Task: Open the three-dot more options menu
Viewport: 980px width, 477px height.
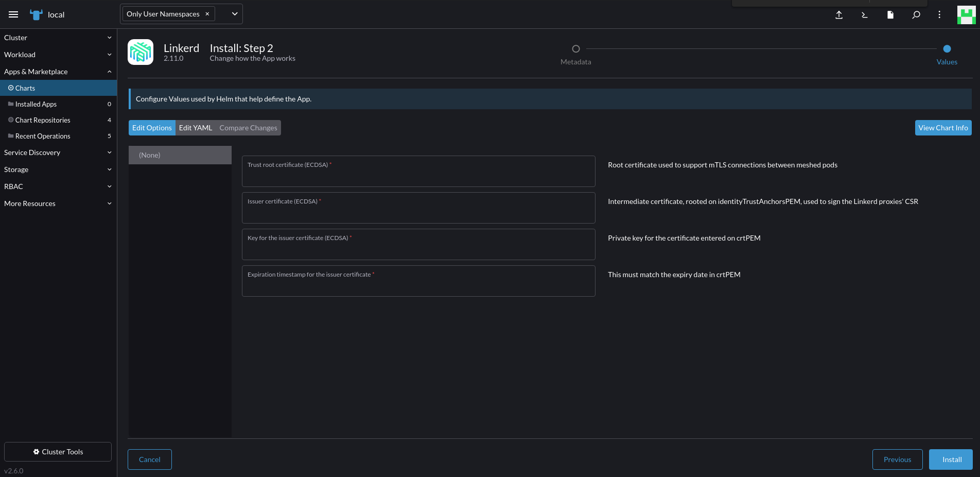Action: pyautogui.click(x=939, y=15)
